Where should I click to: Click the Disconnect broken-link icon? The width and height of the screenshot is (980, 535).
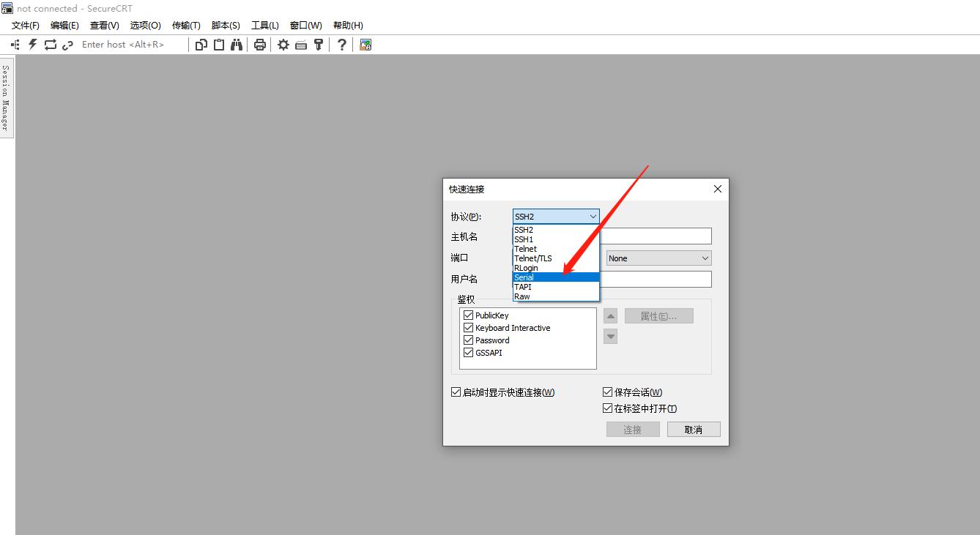[x=67, y=44]
